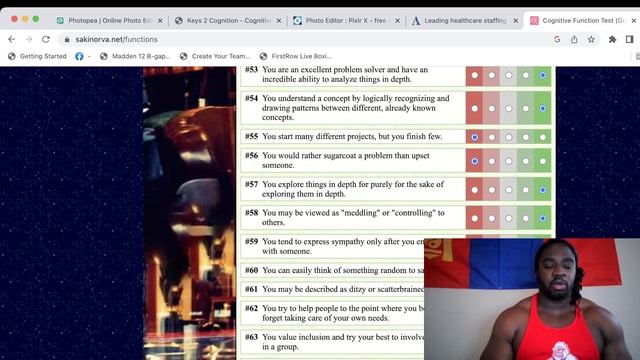640x360 pixels.
Task: Select the Cognitive Function Test tab
Action: (x=583, y=20)
